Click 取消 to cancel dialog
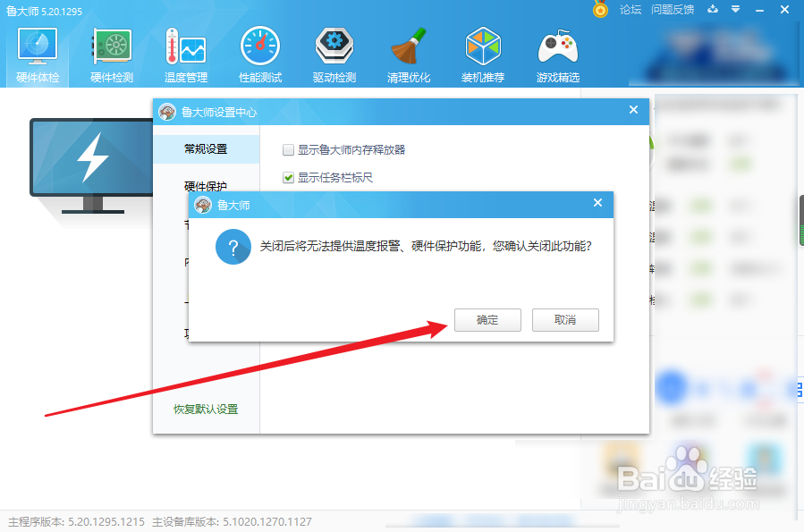Image resolution: width=804 pixels, height=532 pixels. coord(565,320)
